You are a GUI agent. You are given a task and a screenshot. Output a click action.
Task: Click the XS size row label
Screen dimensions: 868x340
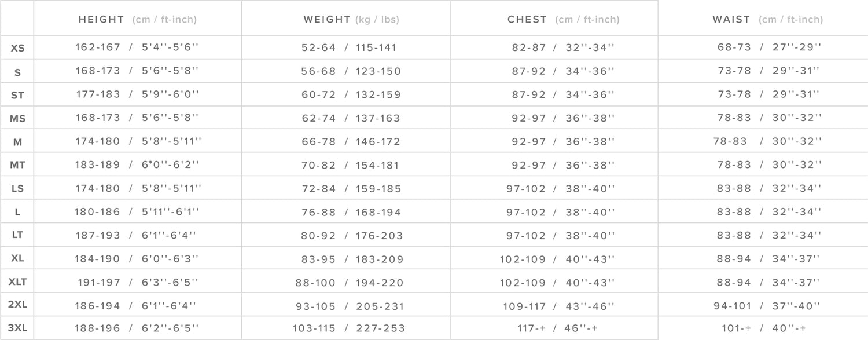[x=17, y=48]
